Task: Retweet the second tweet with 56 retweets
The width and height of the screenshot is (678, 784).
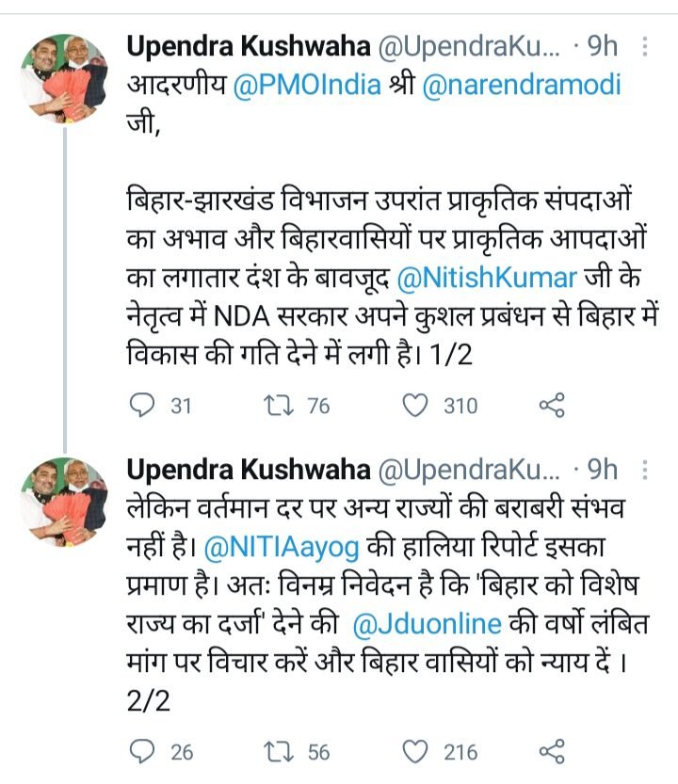Action: pos(280,751)
